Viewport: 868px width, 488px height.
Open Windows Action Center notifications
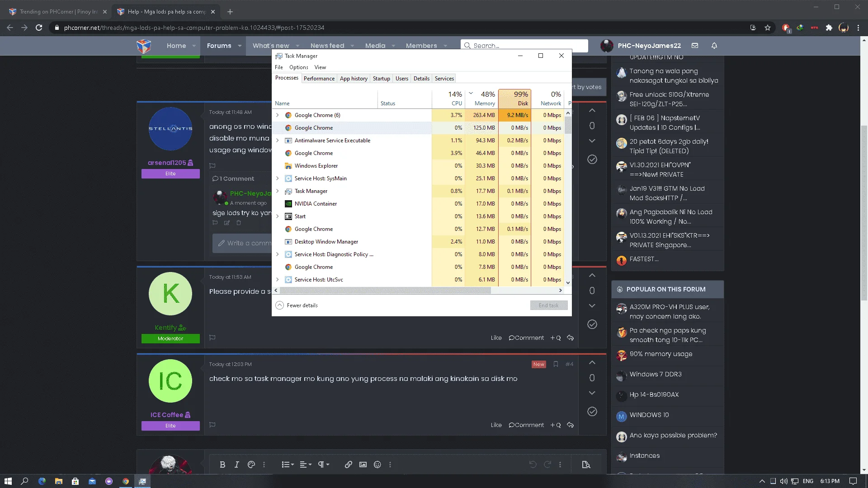pyautogui.click(x=853, y=481)
